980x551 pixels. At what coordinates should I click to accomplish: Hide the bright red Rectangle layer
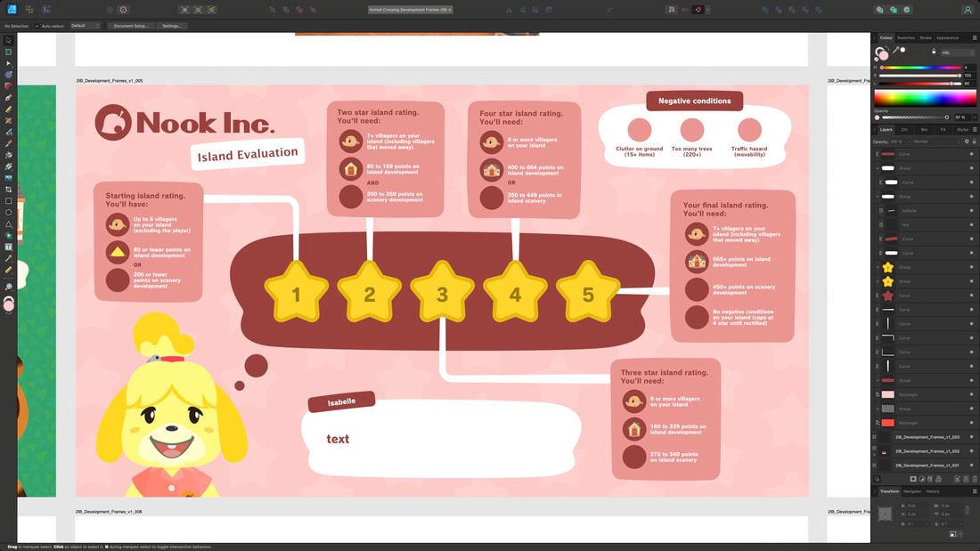[971, 423]
